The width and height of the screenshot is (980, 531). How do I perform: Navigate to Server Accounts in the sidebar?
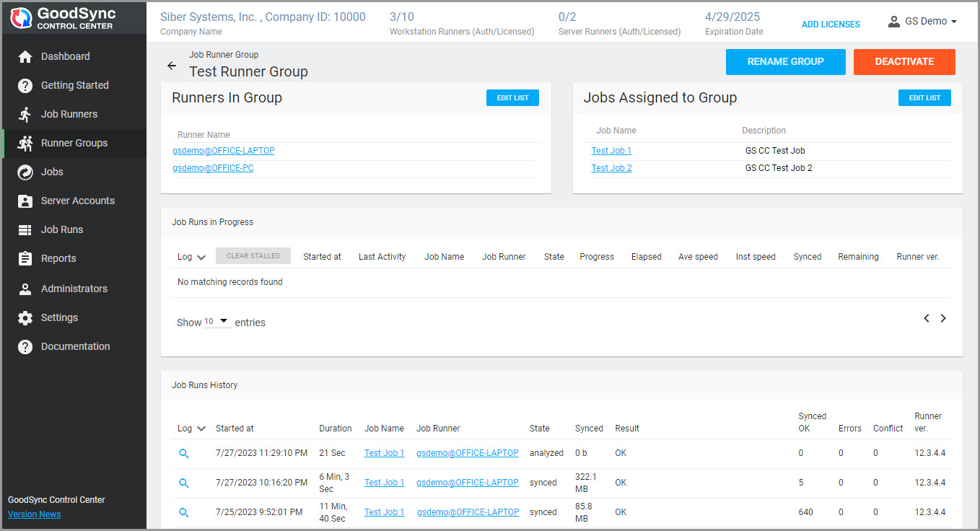[x=77, y=201]
